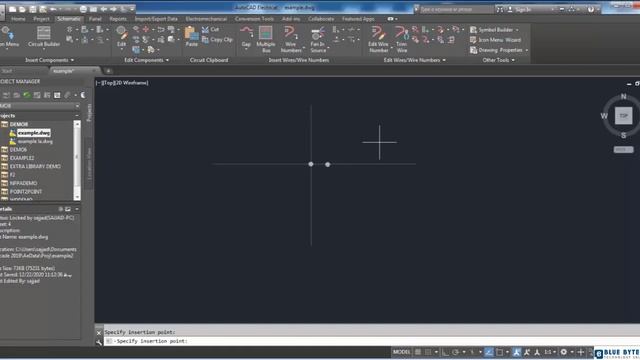Open the Import/Export Data tab

pyautogui.click(x=156, y=19)
